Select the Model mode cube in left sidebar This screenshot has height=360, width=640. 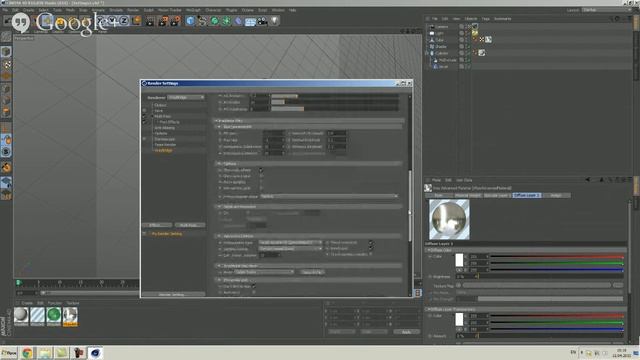[6, 51]
